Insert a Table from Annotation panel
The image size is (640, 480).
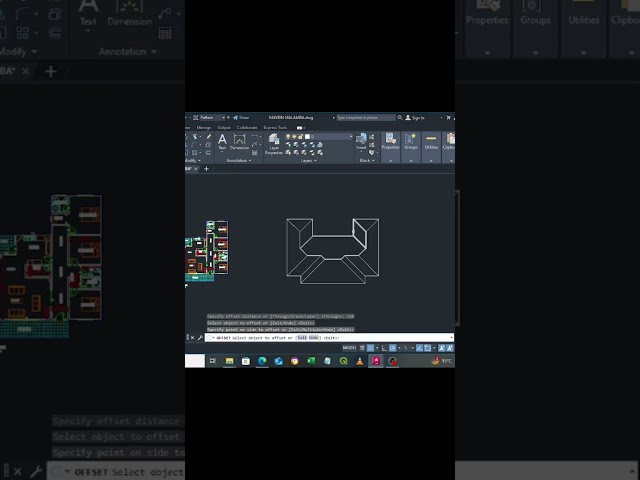pos(255,153)
